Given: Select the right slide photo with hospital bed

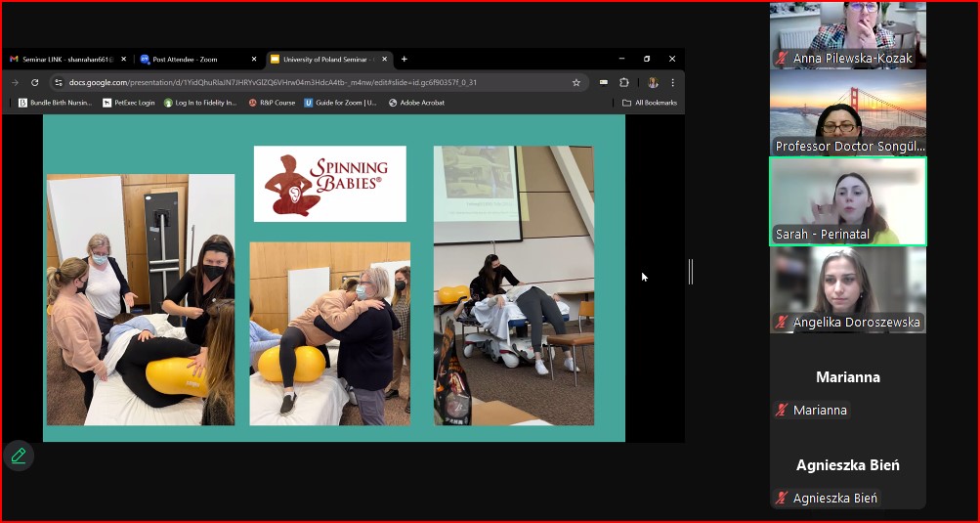Looking at the screenshot, I should pyautogui.click(x=514, y=285).
